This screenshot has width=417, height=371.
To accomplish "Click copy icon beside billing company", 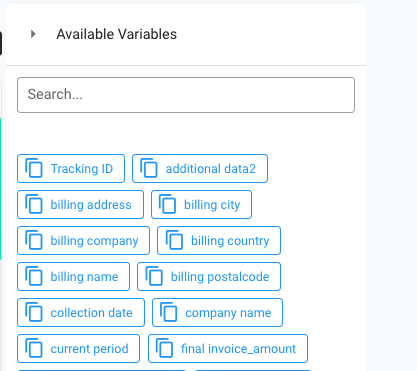I will pyautogui.click(x=34, y=240).
